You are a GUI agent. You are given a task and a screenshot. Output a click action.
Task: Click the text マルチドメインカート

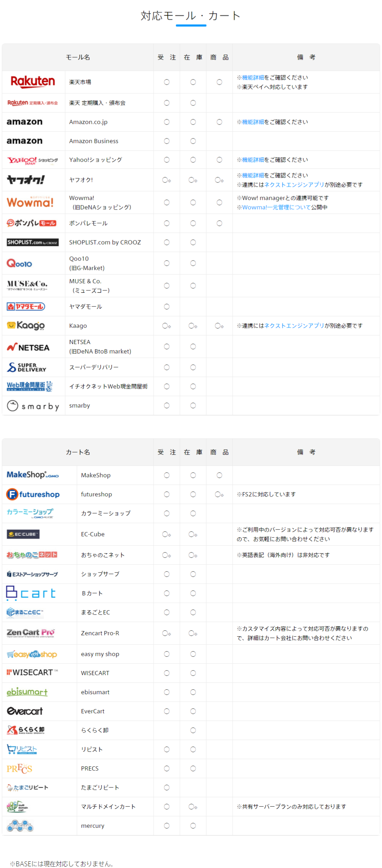108,807
